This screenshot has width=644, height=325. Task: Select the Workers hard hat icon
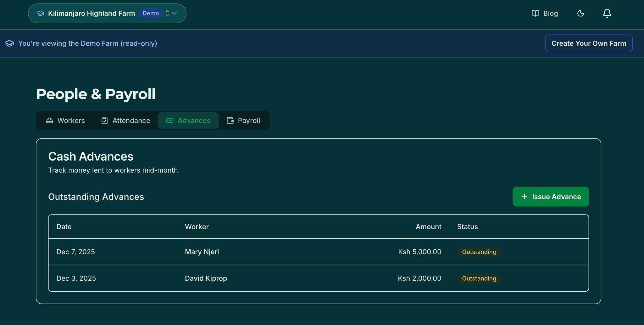tap(49, 120)
